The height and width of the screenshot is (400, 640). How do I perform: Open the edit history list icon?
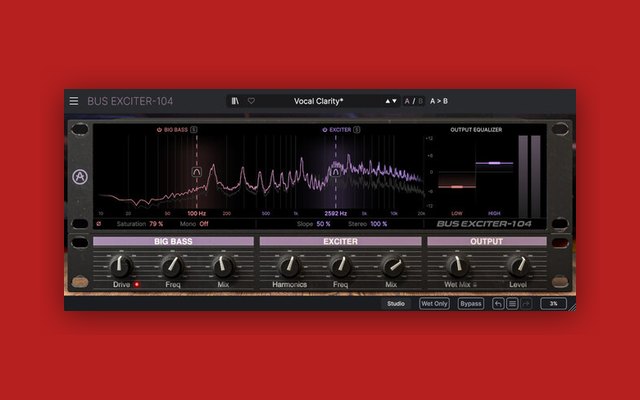tap(512, 303)
